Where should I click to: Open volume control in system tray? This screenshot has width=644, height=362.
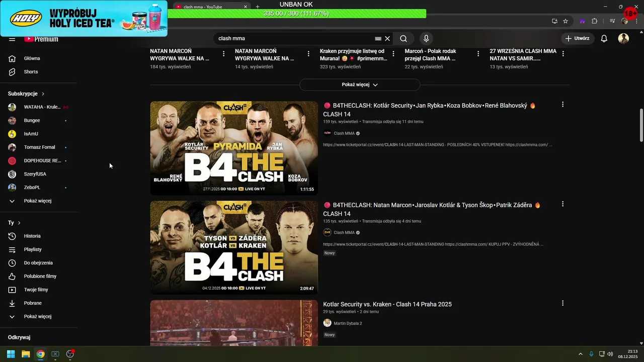[x=610, y=354]
